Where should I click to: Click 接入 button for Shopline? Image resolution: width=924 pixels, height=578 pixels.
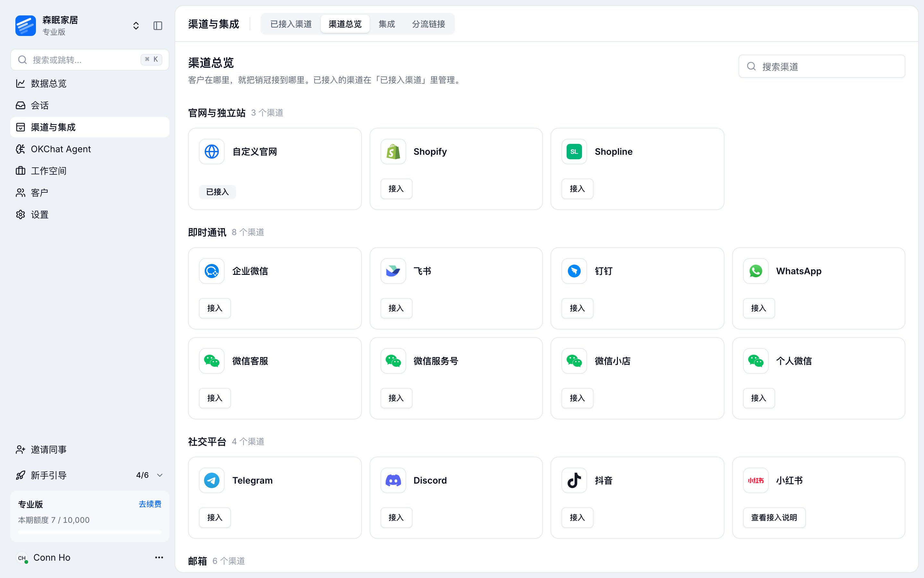coord(577,189)
